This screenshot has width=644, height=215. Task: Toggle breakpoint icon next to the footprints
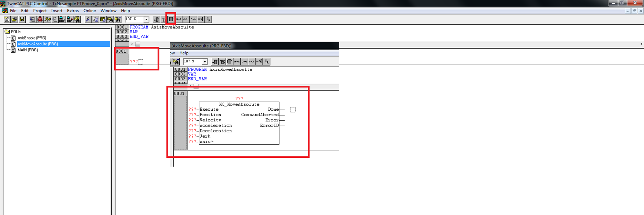point(54,19)
